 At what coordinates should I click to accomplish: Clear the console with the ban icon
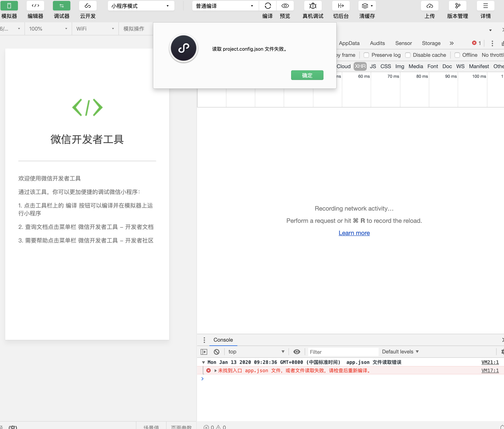click(x=217, y=352)
